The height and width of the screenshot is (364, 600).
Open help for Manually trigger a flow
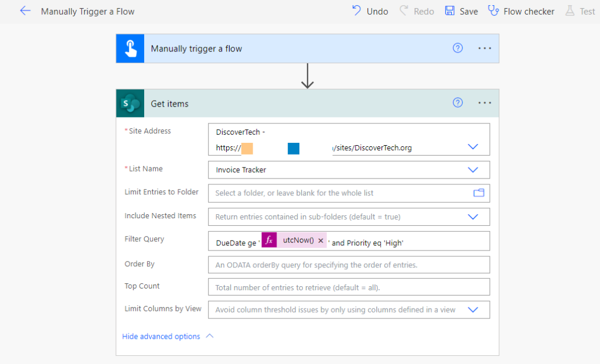click(458, 48)
